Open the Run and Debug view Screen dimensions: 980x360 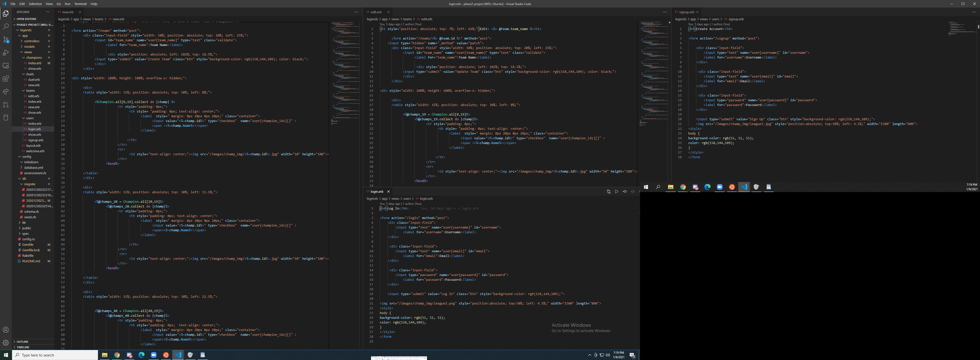click(x=6, y=52)
